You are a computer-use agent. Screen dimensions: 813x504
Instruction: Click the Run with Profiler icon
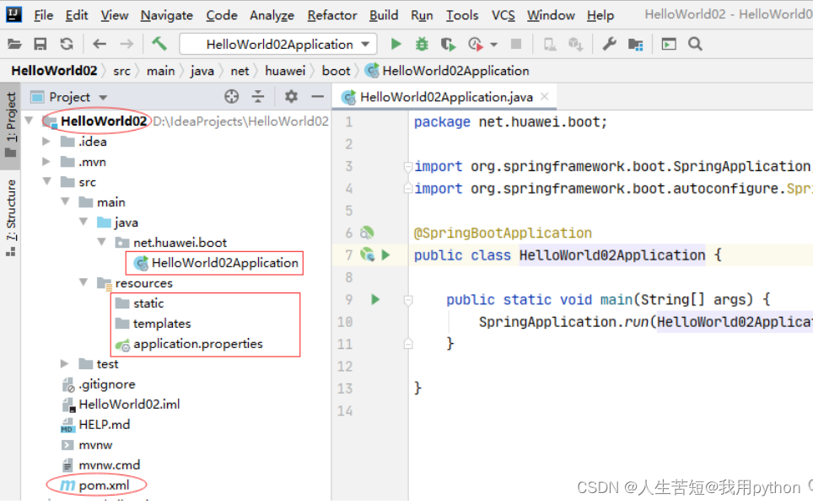(476, 45)
